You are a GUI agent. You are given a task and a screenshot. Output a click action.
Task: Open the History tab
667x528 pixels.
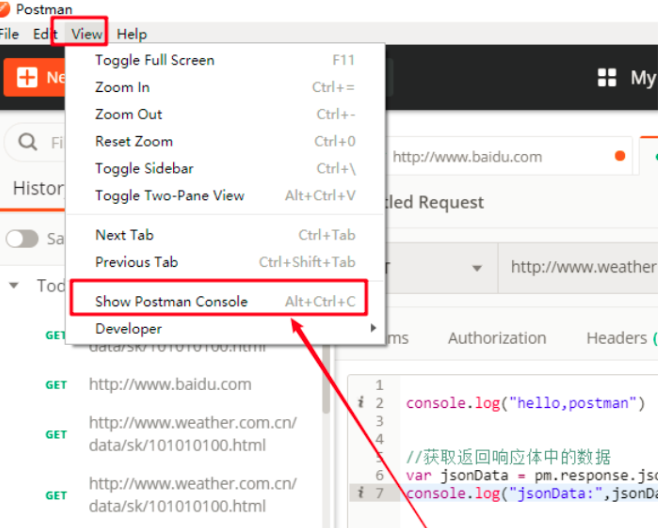coord(38,188)
